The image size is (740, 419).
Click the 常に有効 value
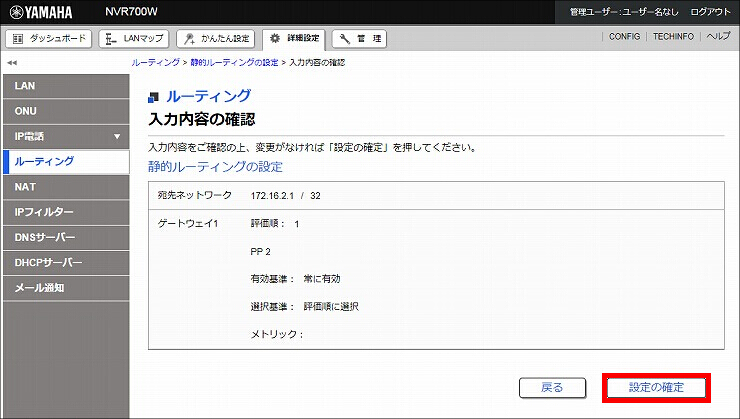[322, 279]
